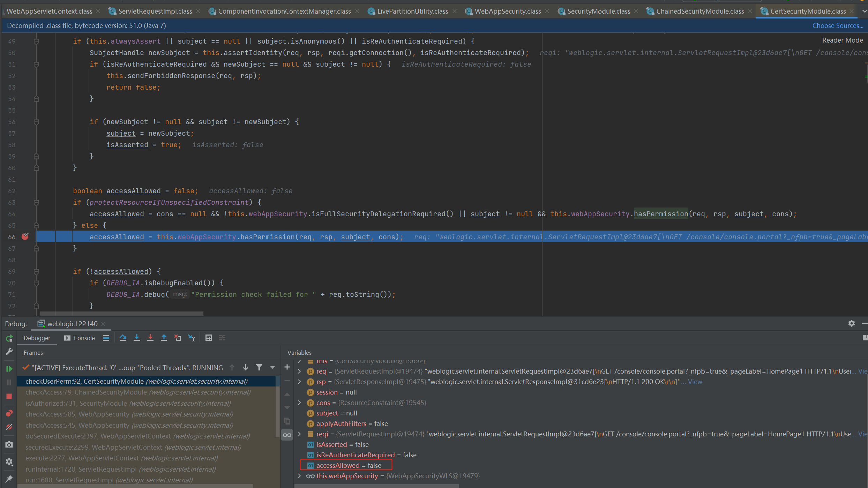Step over in debugger toolbar
868x488 pixels.
[x=123, y=338]
